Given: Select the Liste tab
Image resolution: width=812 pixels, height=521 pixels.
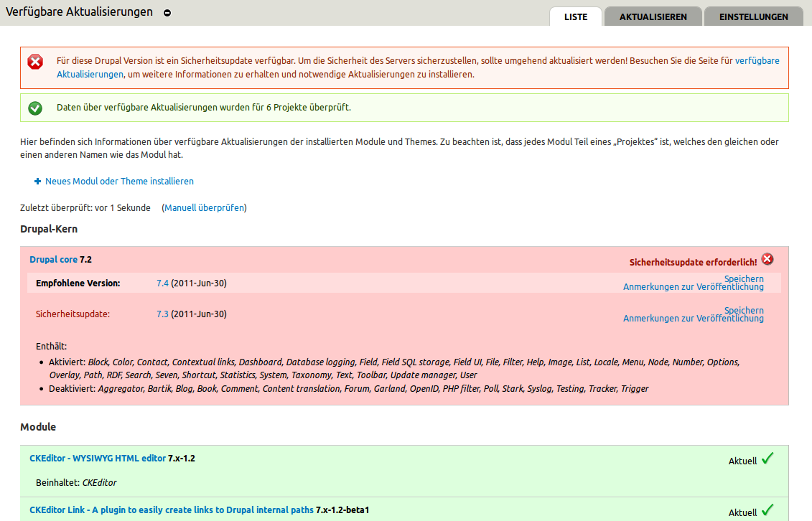Looking at the screenshot, I should (x=575, y=17).
